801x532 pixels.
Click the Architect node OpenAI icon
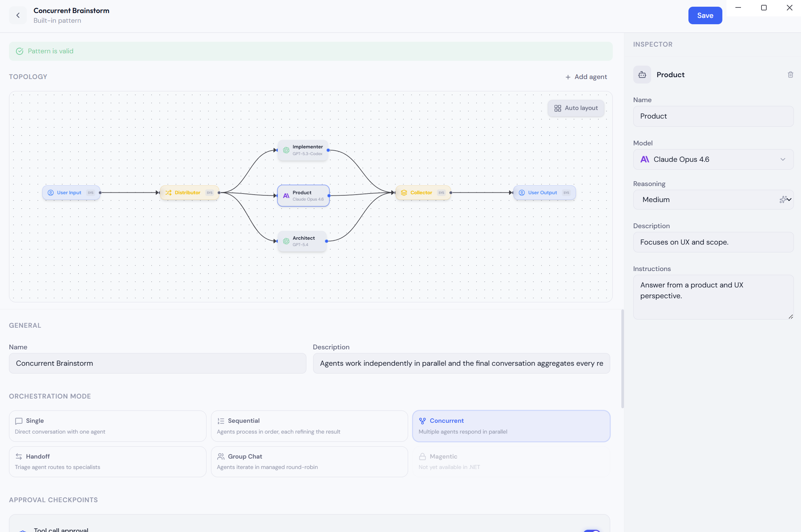point(286,241)
